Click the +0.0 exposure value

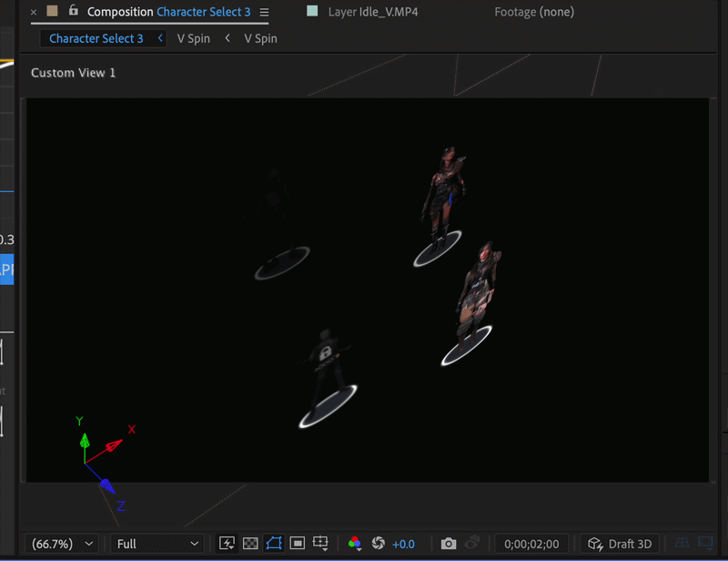[x=403, y=545]
